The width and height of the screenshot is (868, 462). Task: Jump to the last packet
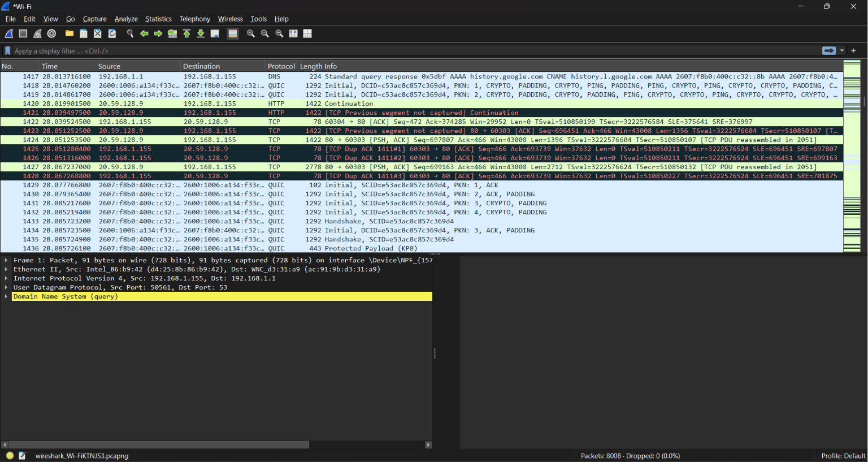[x=201, y=34]
